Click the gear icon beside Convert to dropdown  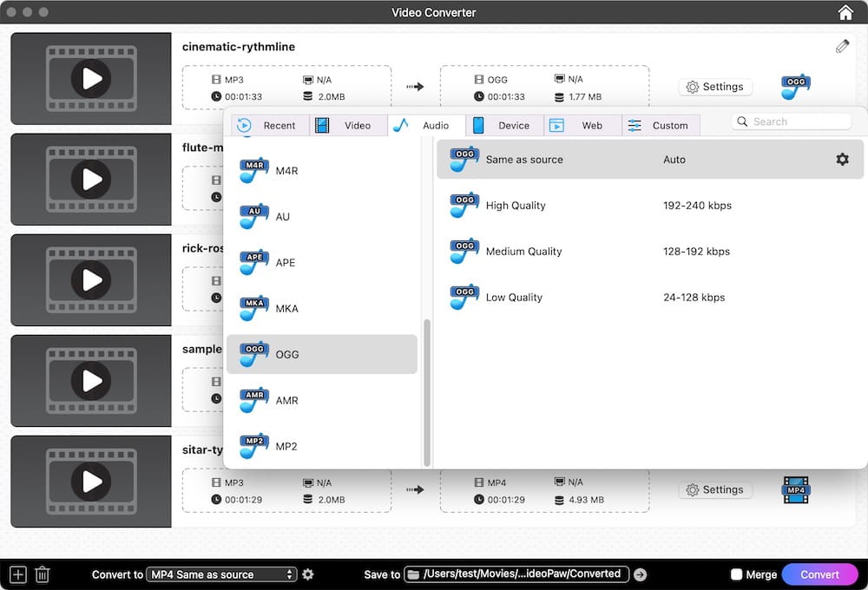[307, 574]
